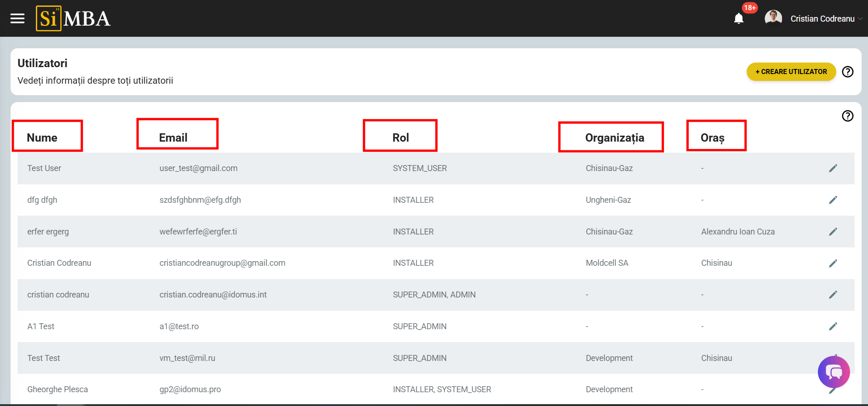This screenshot has height=406, width=868.
Task: Edit the A1 Test user row
Action: (x=833, y=326)
